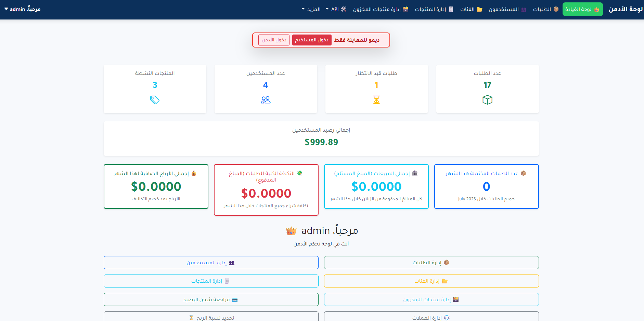Click the مراجعة شحن الرصيد button
644x321 pixels.
click(x=211, y=299)
